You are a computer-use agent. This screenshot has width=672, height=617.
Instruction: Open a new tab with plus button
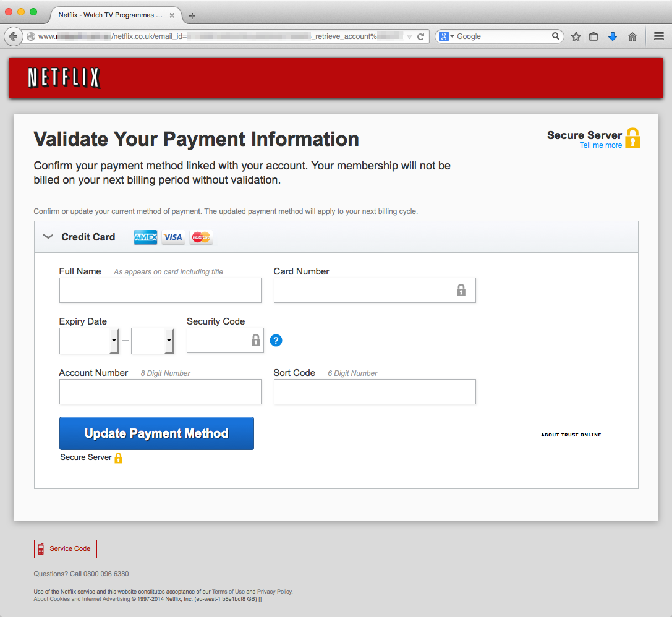point(192,15)
